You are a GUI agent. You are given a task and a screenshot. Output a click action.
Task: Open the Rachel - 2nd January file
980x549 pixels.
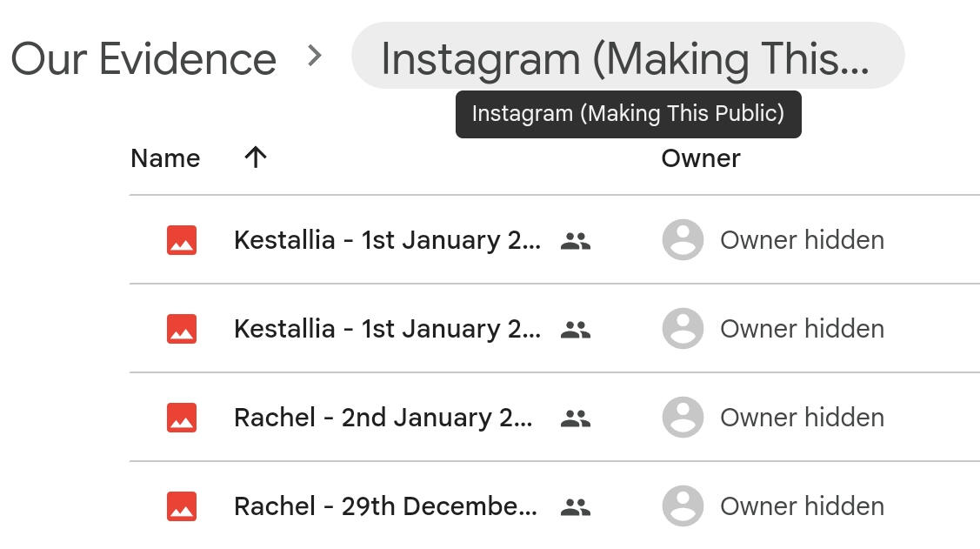383,418
